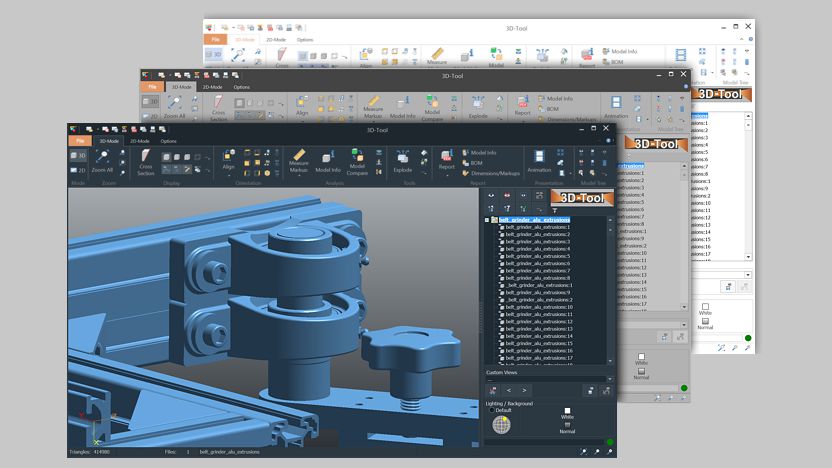
Task: Click the Explode tool
Action: click(403, 160)
